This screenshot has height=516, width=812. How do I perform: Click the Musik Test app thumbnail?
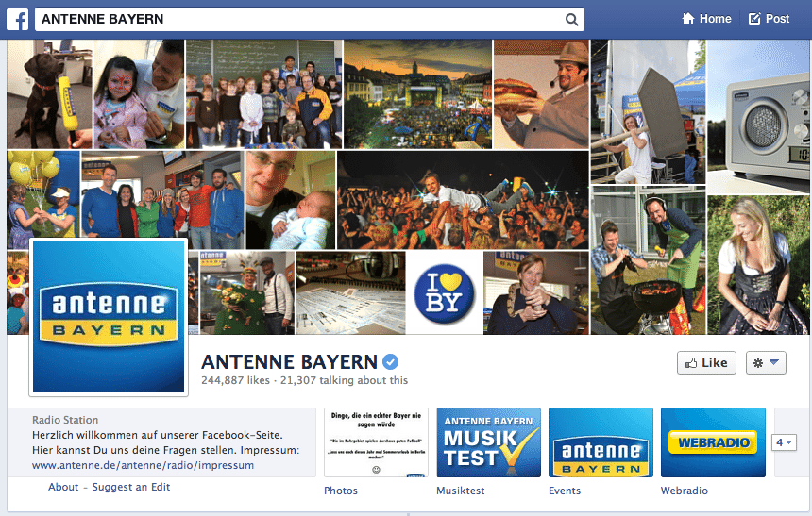coord(489,442)
